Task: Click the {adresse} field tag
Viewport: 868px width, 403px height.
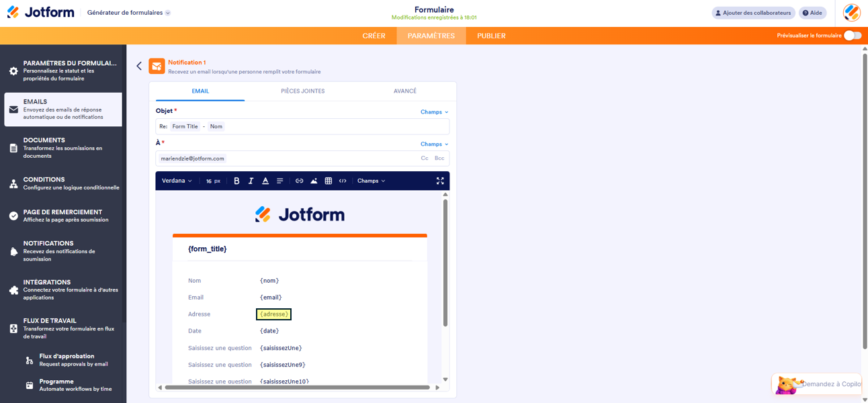Action: click(x=273, y=314)
